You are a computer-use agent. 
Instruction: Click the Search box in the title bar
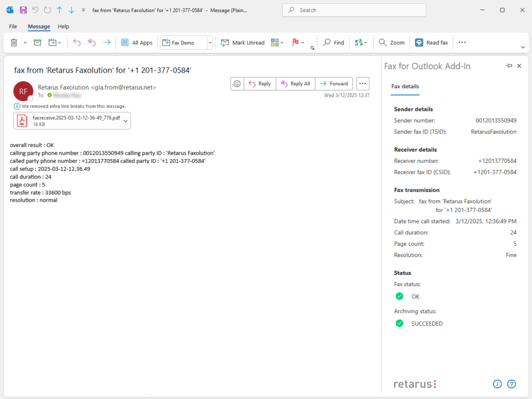[x=354, y=10]
